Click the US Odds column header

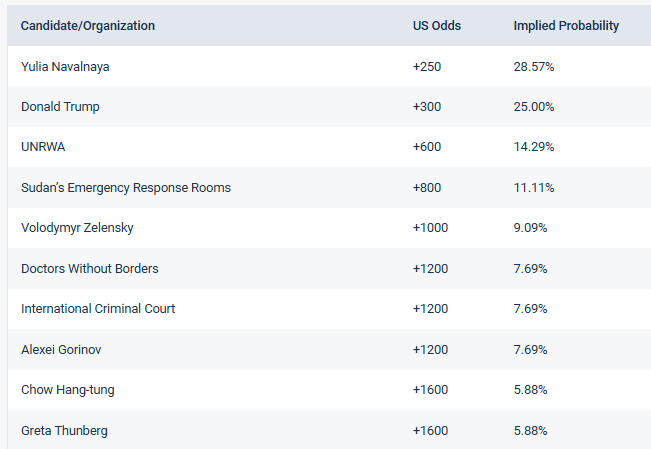[436, 26]
